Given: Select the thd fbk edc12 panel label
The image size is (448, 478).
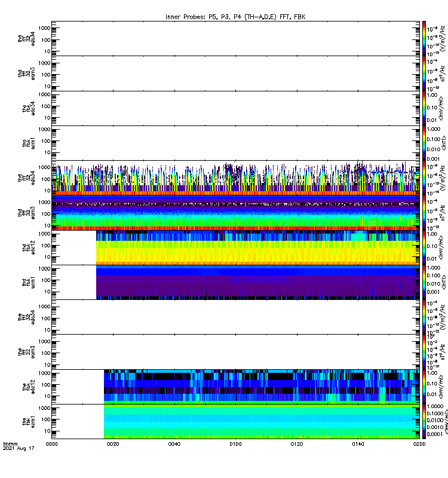Looking at the screenshot, I should [29, 247].
